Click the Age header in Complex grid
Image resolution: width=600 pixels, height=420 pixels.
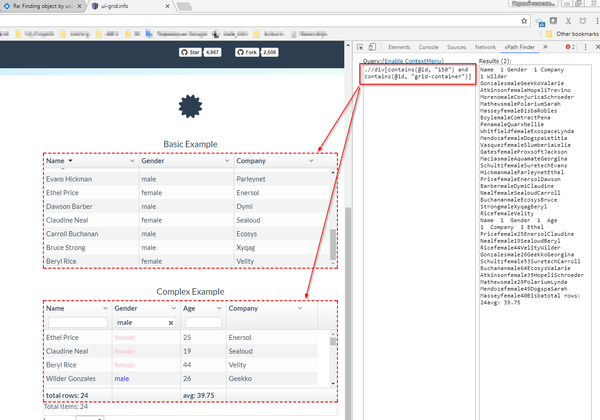point(189,308)
